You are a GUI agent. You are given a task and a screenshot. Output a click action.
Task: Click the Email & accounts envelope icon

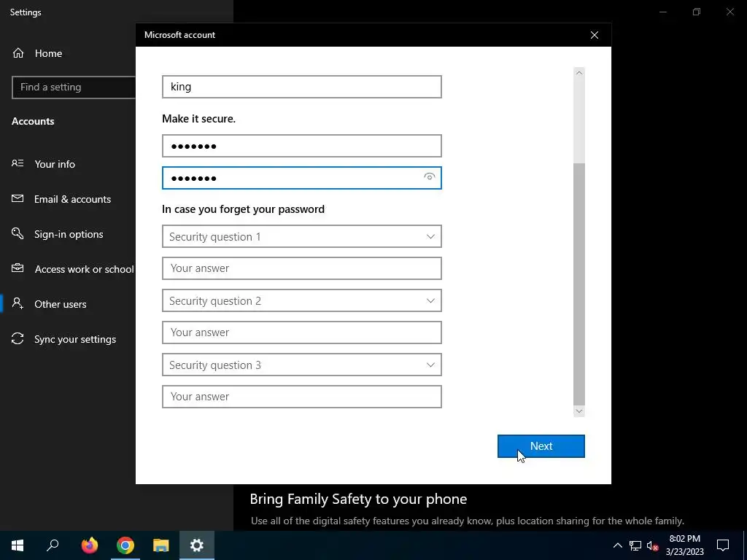[x=18, y=198]
